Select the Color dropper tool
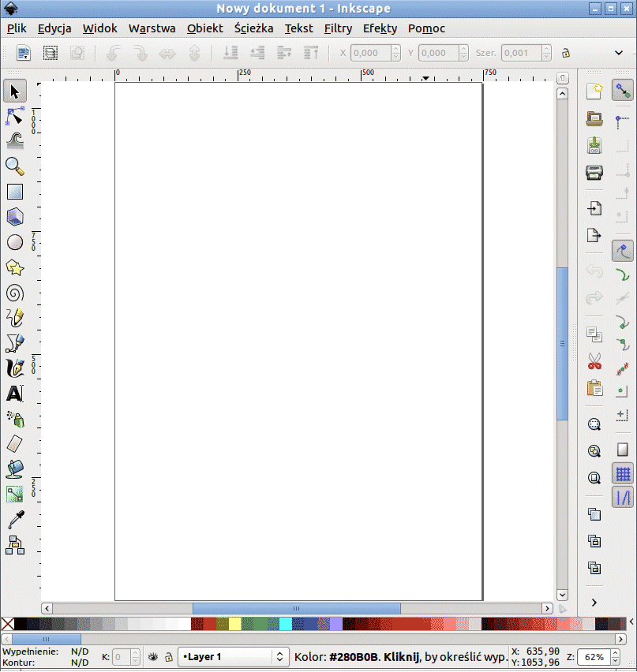This screenshot has width=637, height=672. [15, 519]
